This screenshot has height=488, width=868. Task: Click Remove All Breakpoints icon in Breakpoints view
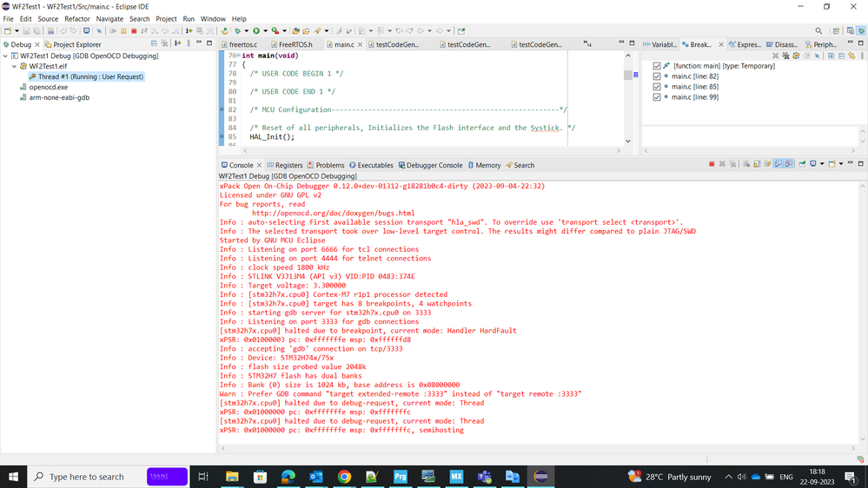(x=786, y=56)
